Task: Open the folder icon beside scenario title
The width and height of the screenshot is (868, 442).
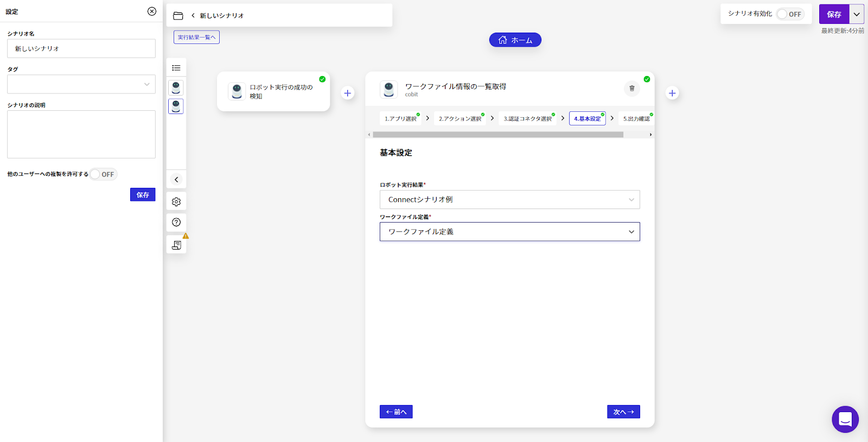Action: [178, 16]
